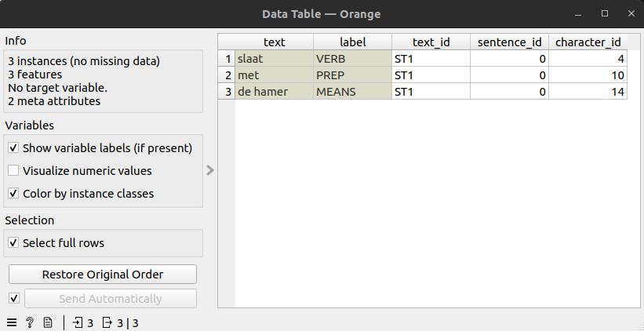Click the MEANS label cell
The height and width of the screenshot is (331, 644).
(352, 91)
